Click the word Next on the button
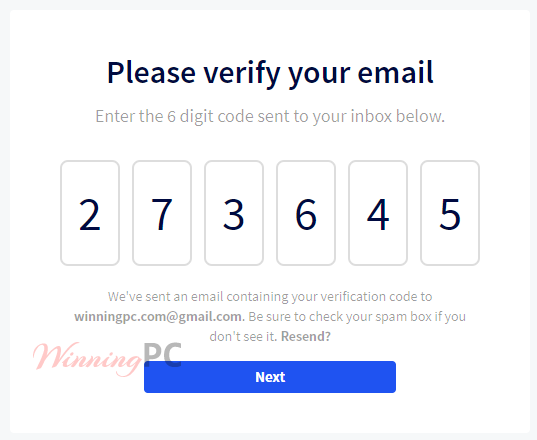The width and height of the screenshot is (537, 440). (270, 377)
